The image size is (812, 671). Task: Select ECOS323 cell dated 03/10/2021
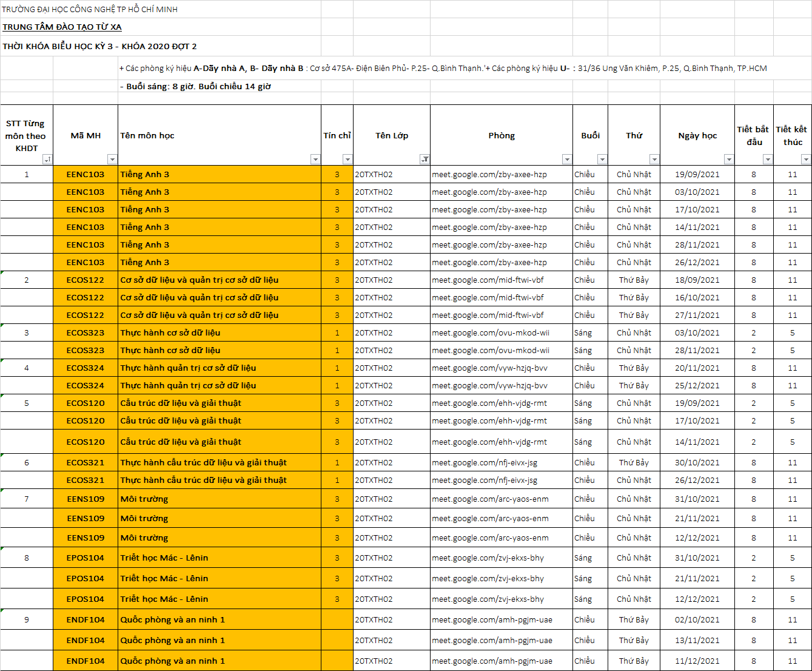point(86,333)
